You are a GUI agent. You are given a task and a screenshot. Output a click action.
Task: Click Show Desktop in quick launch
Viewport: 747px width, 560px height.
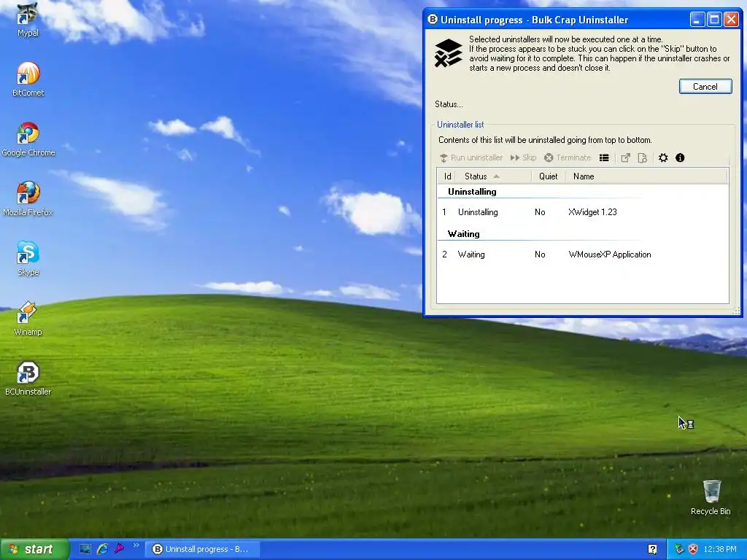[x=85, y=548]
